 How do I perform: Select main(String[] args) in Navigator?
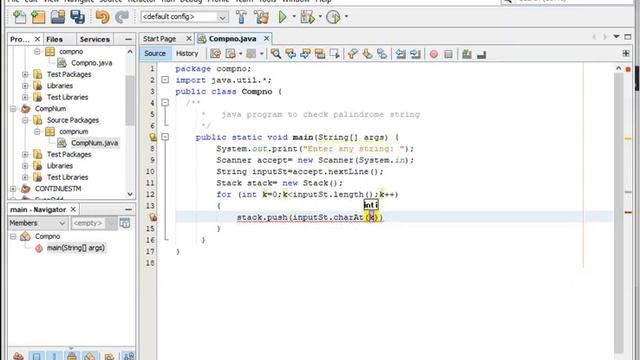click(x=76, y=248)
